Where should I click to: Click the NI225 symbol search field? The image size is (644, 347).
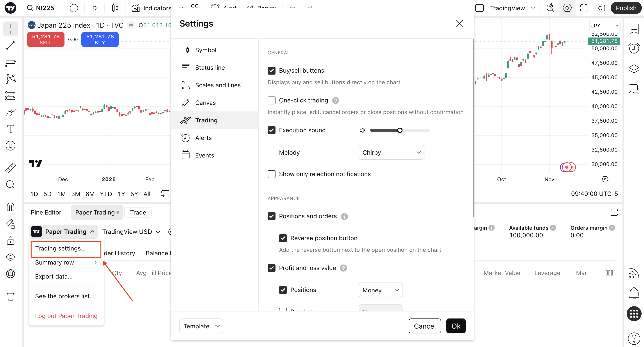tap(41, 8)
